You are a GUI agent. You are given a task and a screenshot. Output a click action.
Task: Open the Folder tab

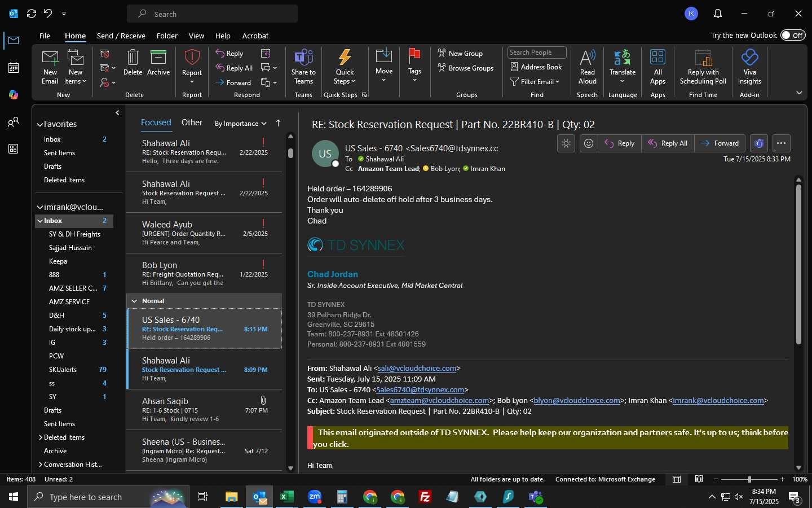pos(167,36)
